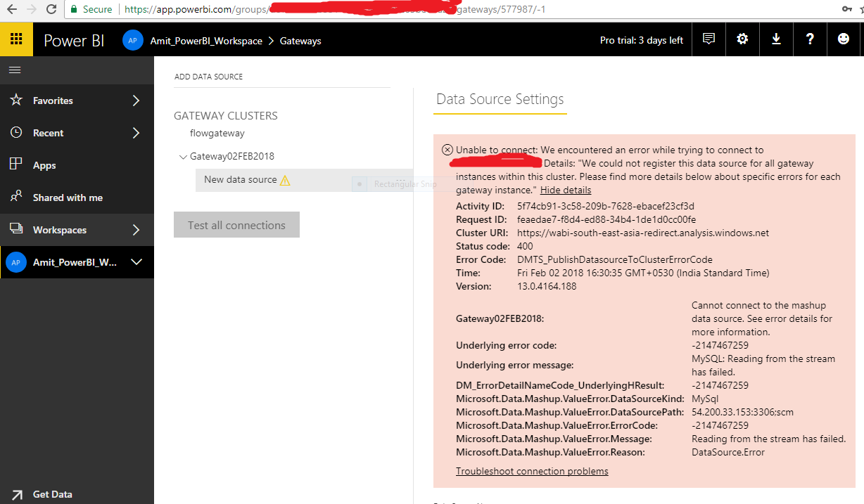
Task: Click the Apps grid icon
Action: tap(16, 164)
